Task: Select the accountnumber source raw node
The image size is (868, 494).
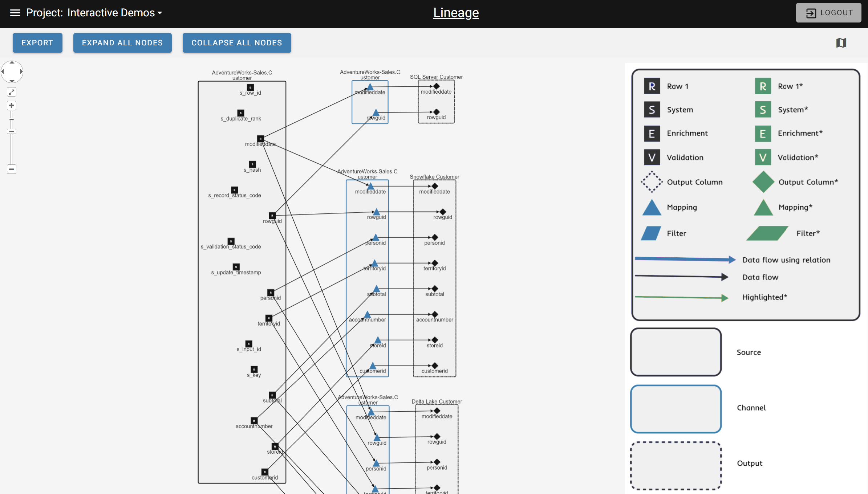Action: (x=254, y=421)
